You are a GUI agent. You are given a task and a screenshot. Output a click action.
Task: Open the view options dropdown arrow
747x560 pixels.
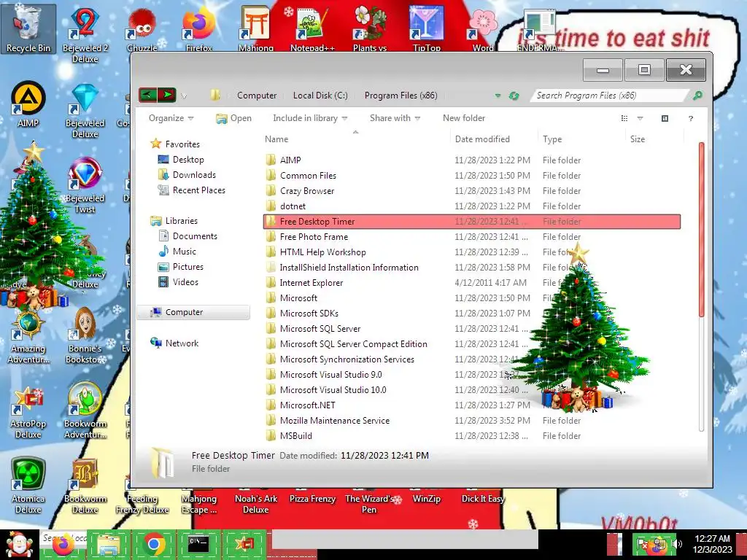click(x=640, y=118)
